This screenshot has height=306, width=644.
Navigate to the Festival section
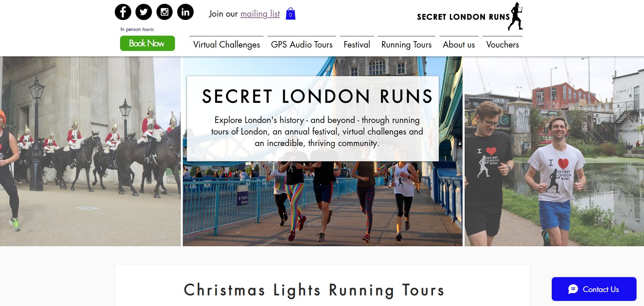click(x=357, y=44)
